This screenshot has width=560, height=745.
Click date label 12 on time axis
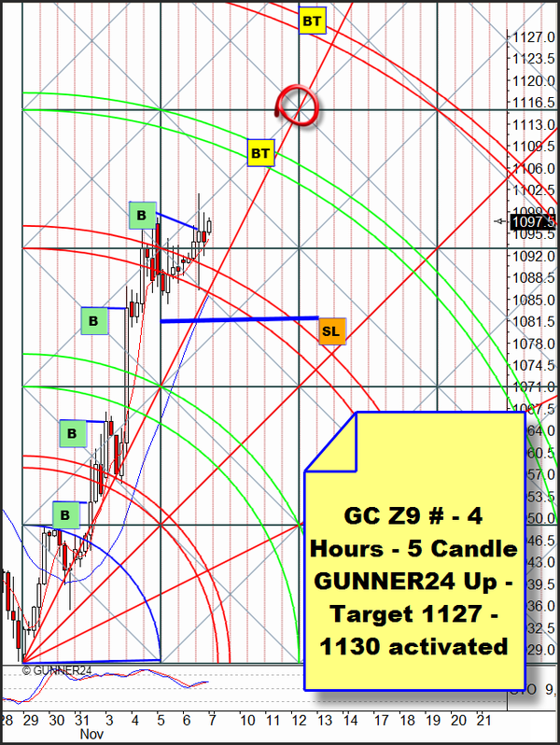(299, 721)
